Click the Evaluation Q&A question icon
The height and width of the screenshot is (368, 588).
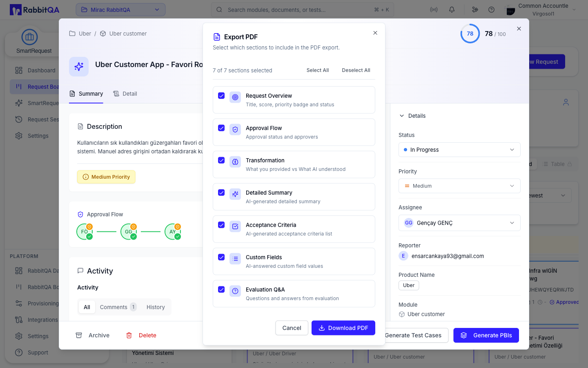235,291
